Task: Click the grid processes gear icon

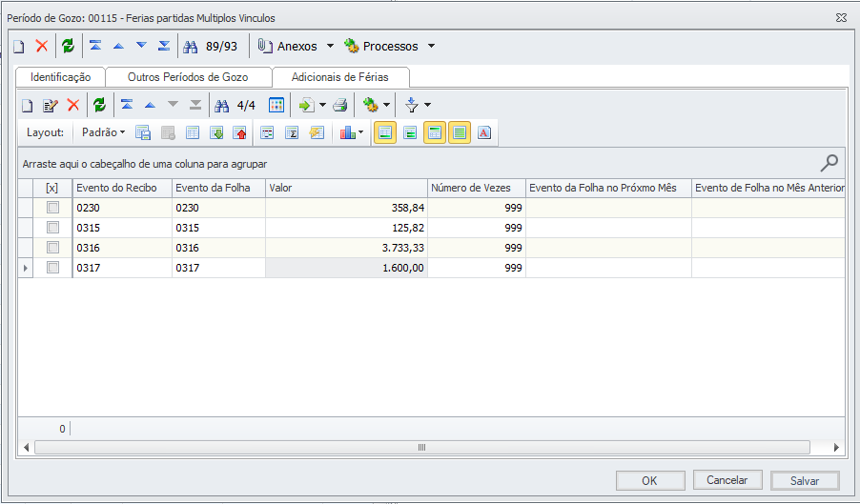Action: tap(370, 105)
